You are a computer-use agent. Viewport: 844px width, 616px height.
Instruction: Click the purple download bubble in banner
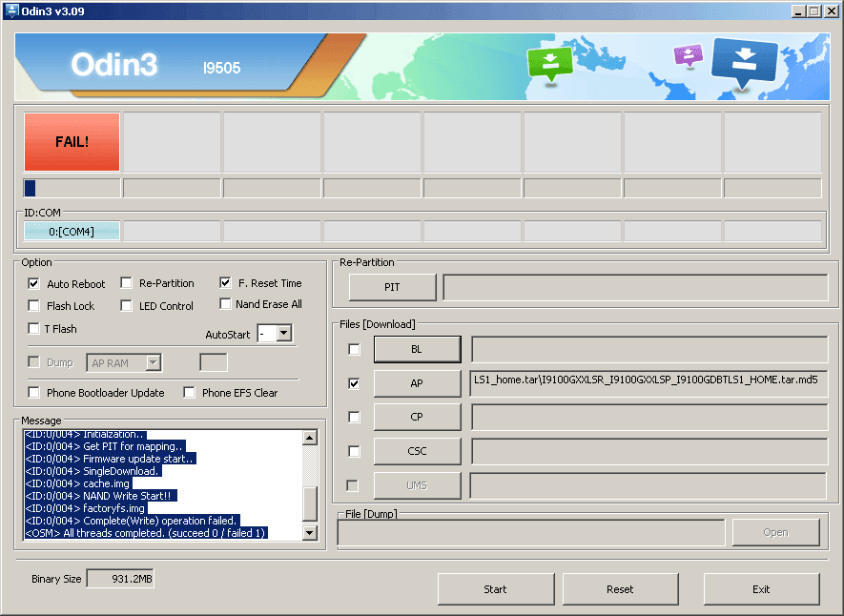pyautogui.click(x=689, y=55)
